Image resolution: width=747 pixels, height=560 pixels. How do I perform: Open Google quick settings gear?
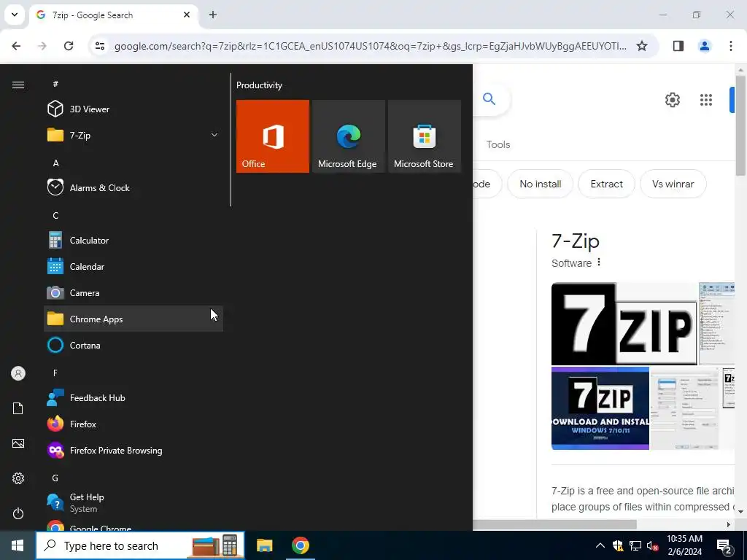coord(672,99)
